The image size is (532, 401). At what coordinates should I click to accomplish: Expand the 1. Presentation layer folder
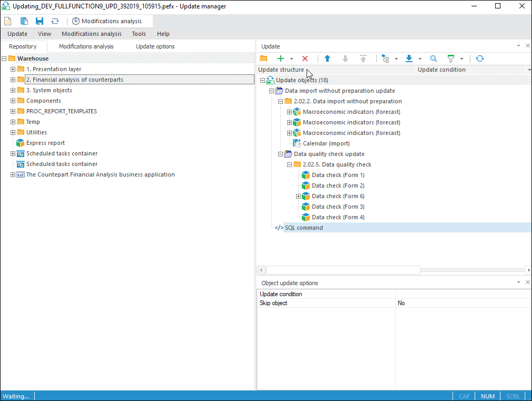[13, 69]
